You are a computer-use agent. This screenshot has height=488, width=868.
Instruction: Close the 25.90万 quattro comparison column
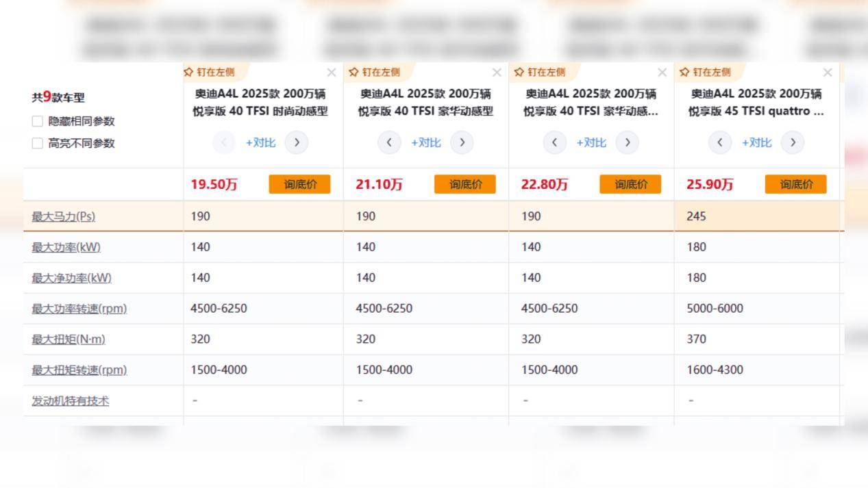(x=828, y=71)
